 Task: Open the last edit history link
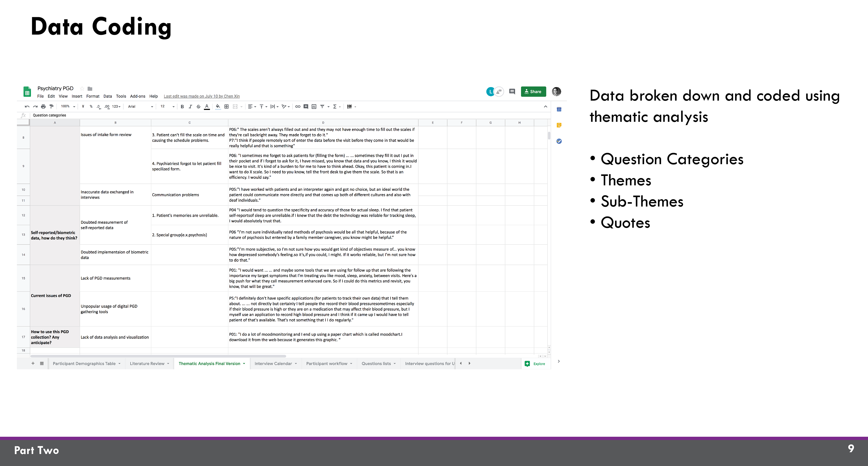[201, 96]
